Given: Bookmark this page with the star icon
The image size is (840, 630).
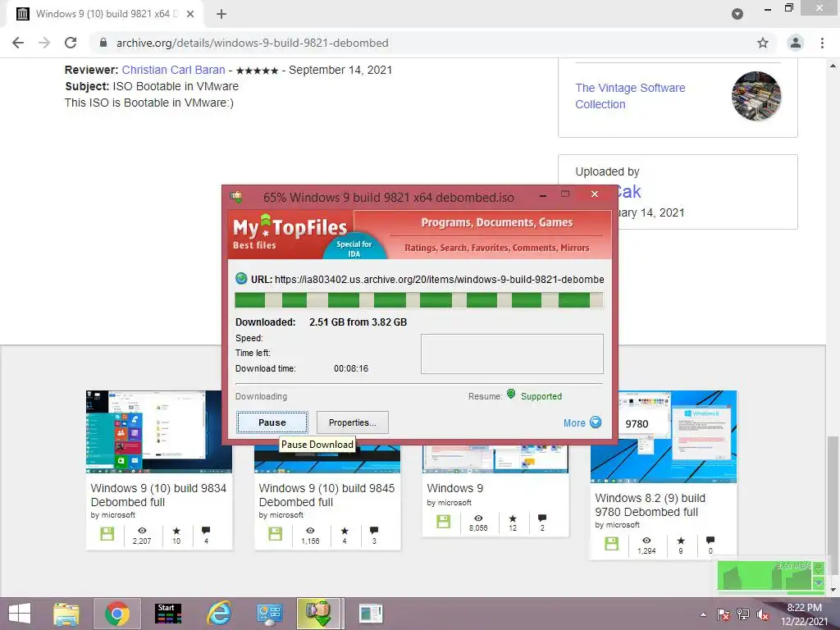Looking at the screenshot, I should tap(763, 43).
